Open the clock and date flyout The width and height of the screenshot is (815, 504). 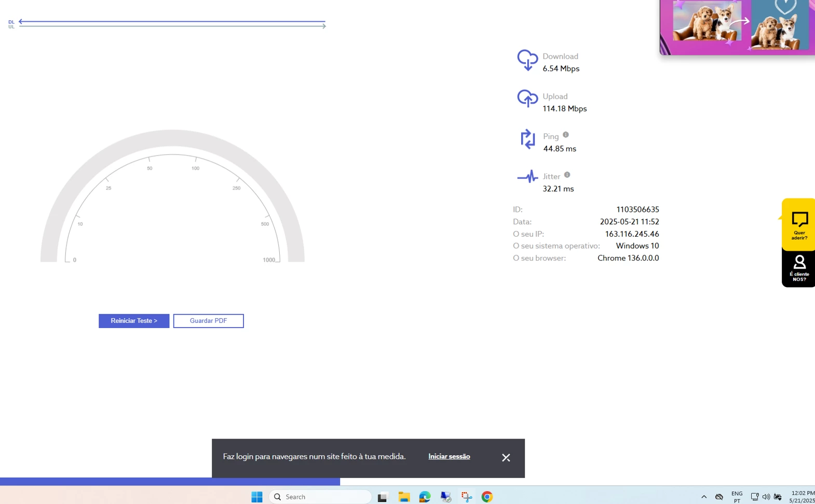pos(802,497)
